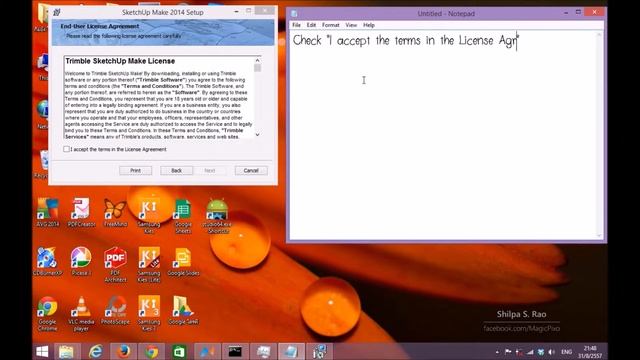Open Google Slides desktop shortcut
This screenshot has height=360, width=640.
183,261
